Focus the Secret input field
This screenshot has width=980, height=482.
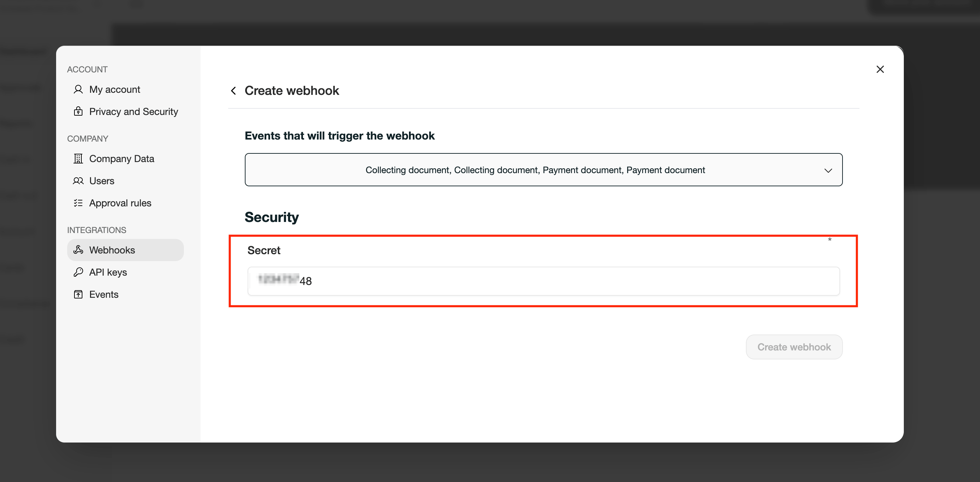point(543,281)
